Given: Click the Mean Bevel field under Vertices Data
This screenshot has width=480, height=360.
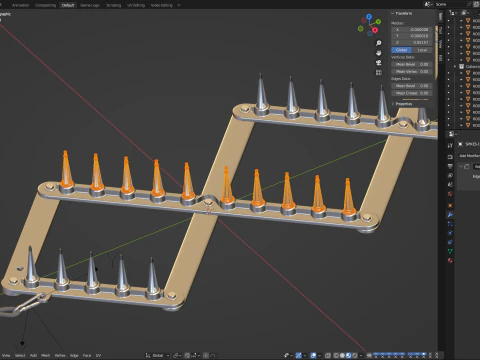Looking at the screenshot, I should click(x=412, y=64).
